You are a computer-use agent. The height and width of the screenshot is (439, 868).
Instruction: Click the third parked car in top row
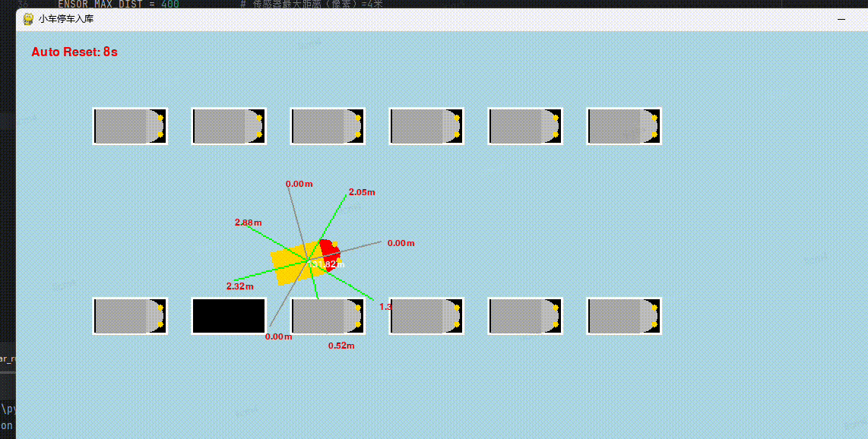click(x=328, y=126)
